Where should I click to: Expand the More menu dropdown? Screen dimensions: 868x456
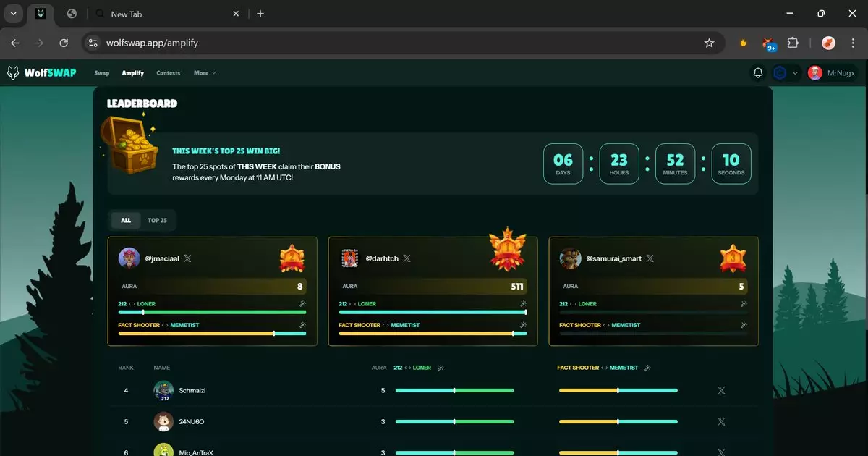[205, 73]
